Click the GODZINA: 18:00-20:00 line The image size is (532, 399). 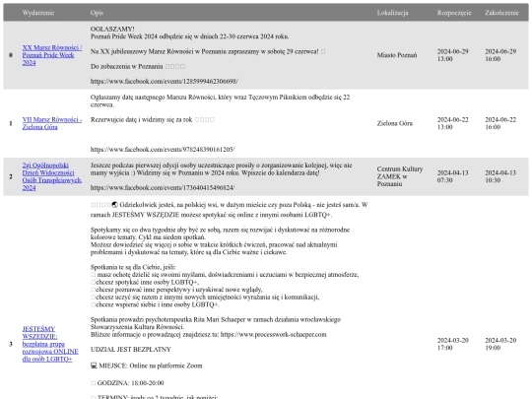coord(127,383)
